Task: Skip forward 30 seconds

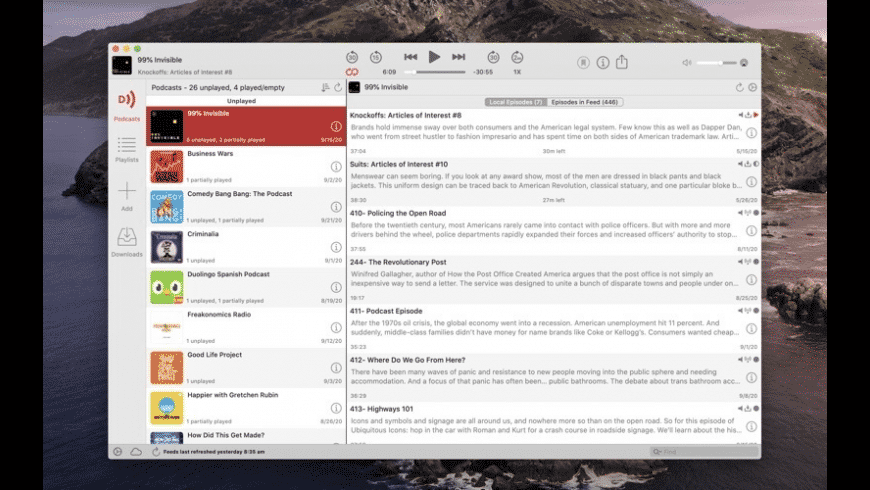Action: (x=493, y=57)
